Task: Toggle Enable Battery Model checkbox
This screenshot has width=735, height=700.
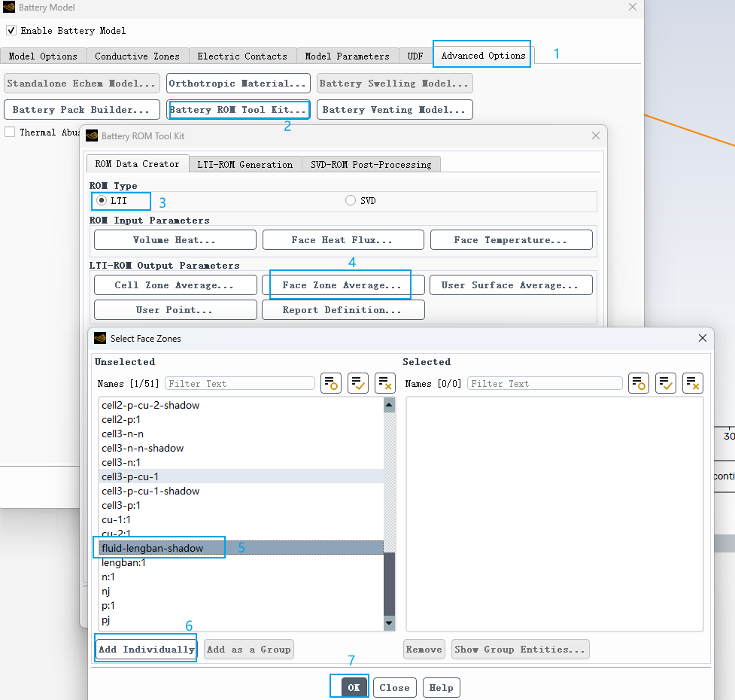Action: (11, 31)
